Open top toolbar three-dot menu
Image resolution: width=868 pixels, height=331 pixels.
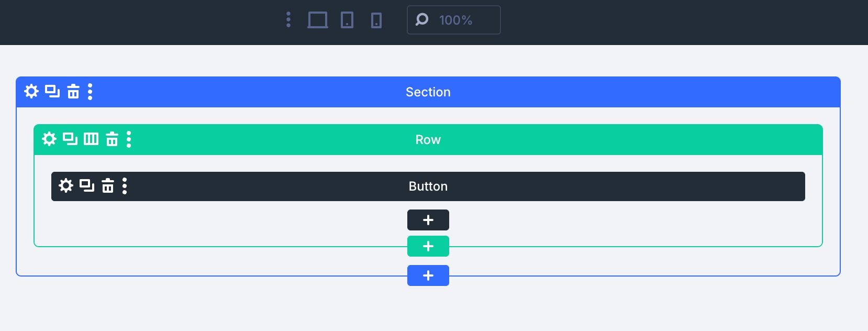pyautogui.click(x=288, y=20)
